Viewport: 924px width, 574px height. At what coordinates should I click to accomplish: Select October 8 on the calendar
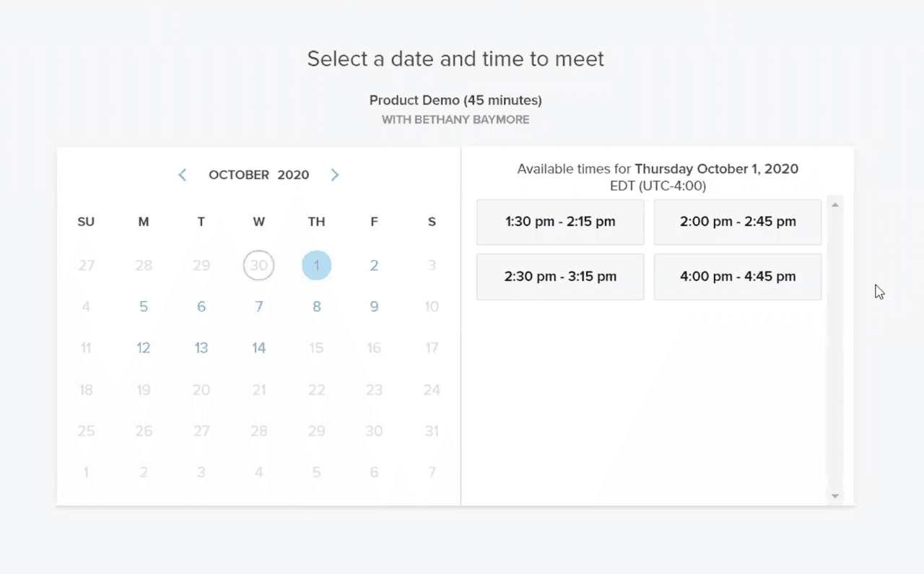click(x=316, y=306)
